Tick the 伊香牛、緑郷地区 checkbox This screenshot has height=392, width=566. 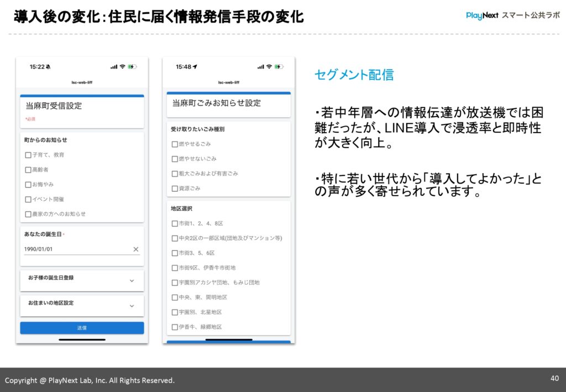173,327
